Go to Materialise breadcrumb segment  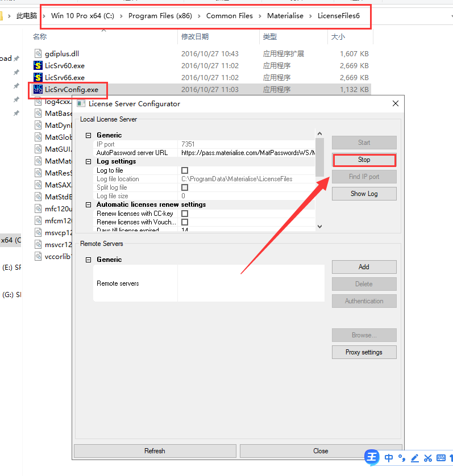(x=285, y=16)
